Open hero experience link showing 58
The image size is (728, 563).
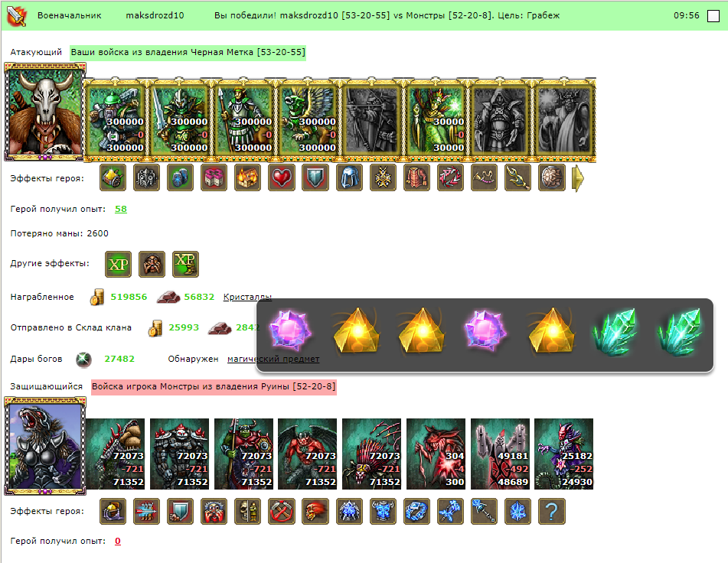[121, 209]
